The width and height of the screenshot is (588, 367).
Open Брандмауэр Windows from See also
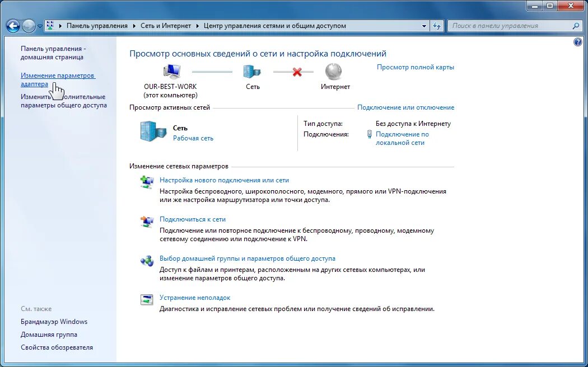click(54, 322)
